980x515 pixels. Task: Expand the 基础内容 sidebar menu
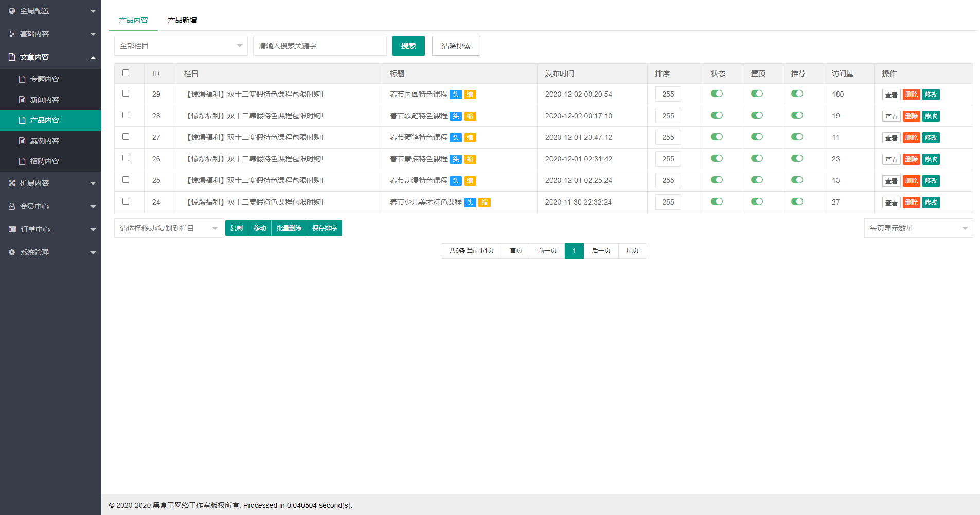click(50, 34)
